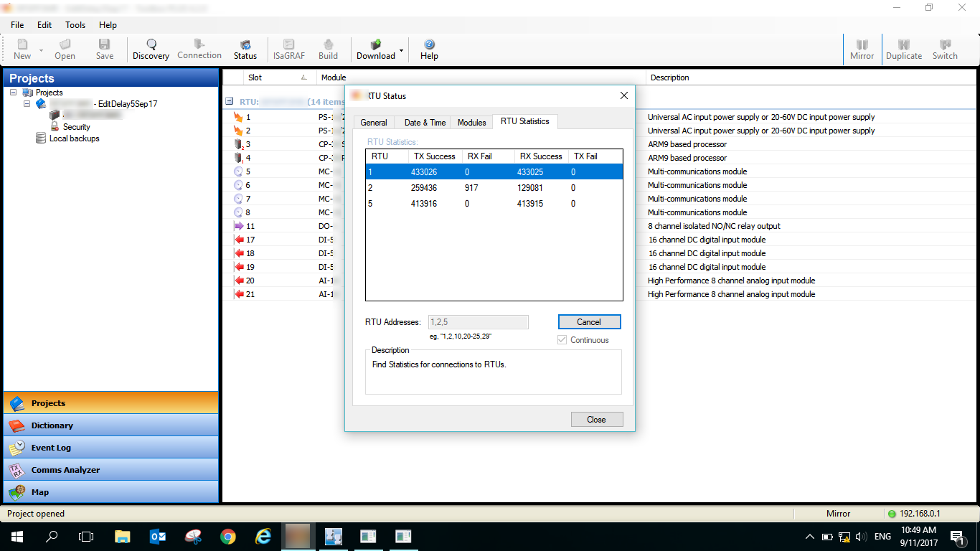Collapse the RTU group in module list
The width and height of the screenshot is (980, 551).
(229, 102)
